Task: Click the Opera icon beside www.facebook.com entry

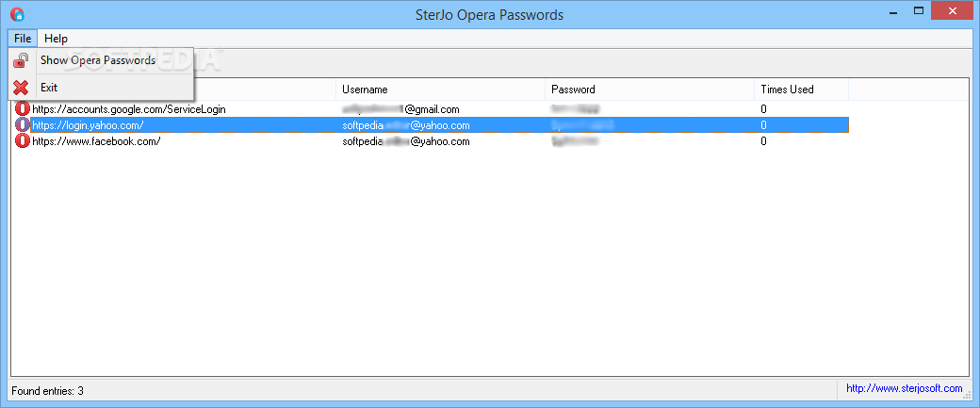Action: pyautogui.click(x=23, y=141)
